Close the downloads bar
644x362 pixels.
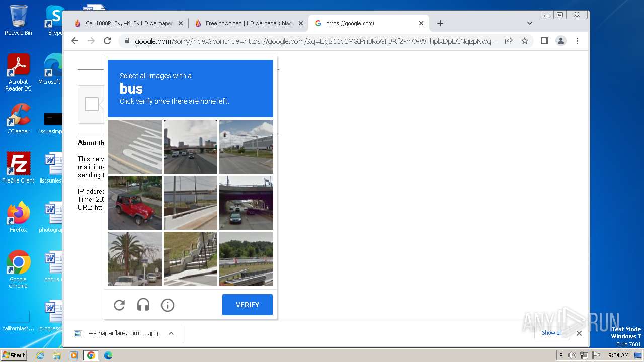(x=579, y=333)
